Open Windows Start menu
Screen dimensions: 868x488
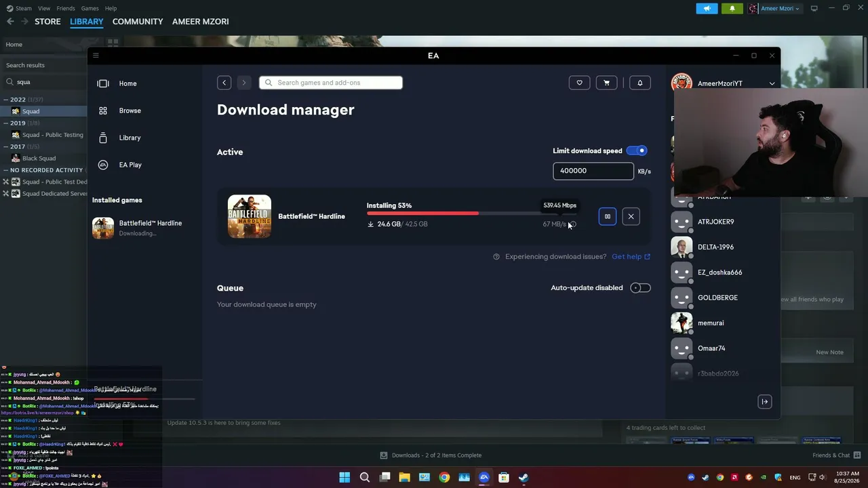344,477
